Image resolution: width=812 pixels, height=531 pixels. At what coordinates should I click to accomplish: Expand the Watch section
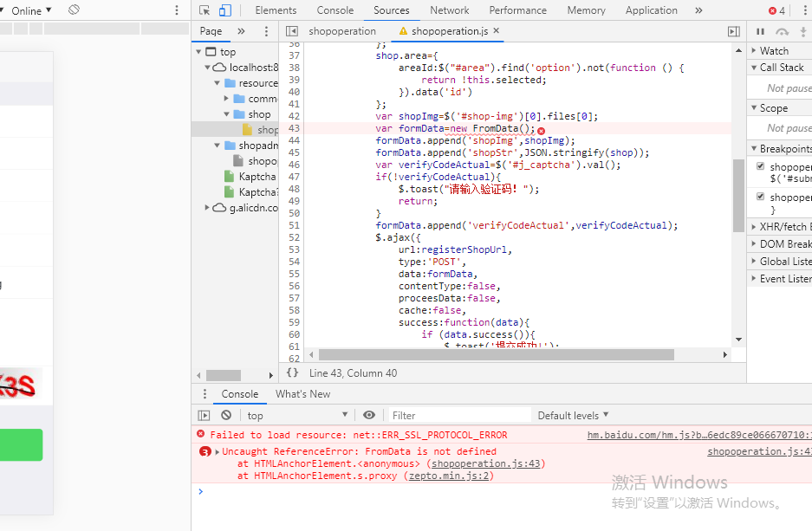(774, 51)
